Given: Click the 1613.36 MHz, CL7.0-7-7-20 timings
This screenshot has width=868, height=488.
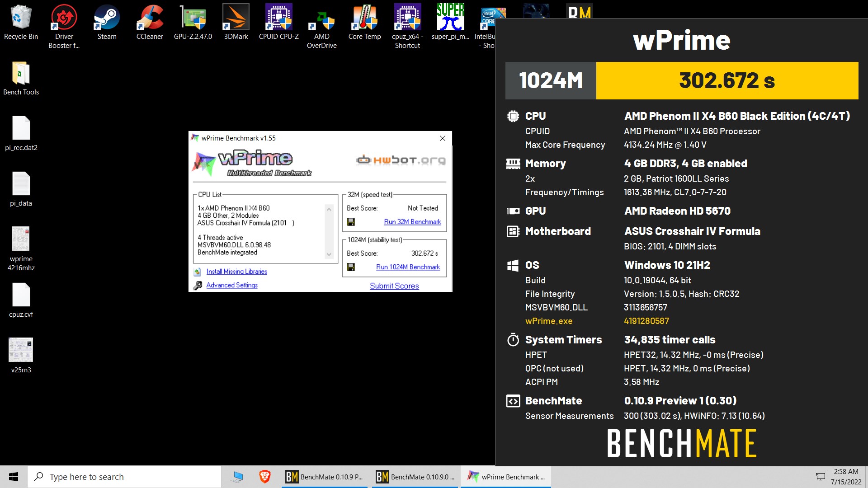Looking at the screenshot, I should click(x=675, y=192).
